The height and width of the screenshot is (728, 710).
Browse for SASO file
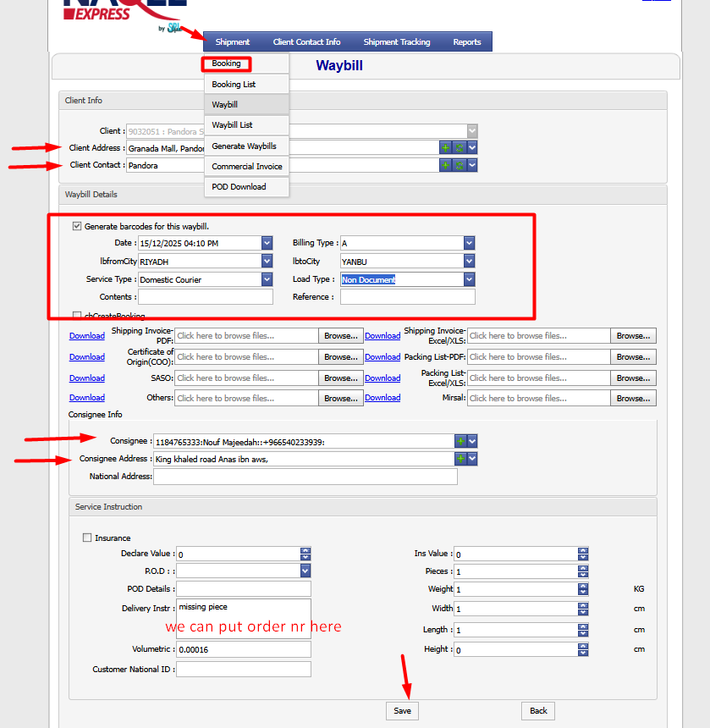tap(341, 378)
